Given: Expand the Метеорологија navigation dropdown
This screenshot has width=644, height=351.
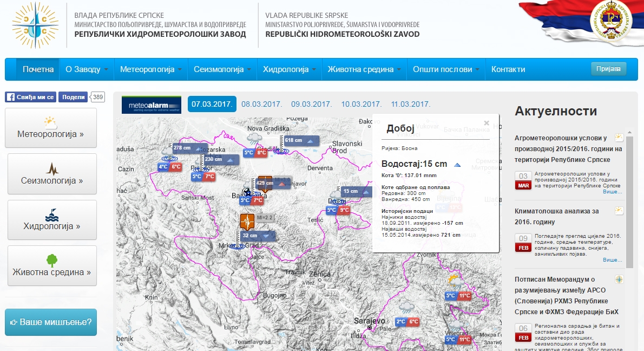Looking at the screenshot, I should (x=150, y=69).
